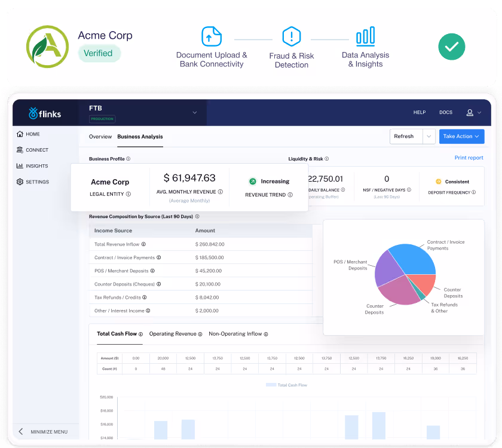502x448 pixels.
Task: Click the Print report link
Action: tap(469, 158)
